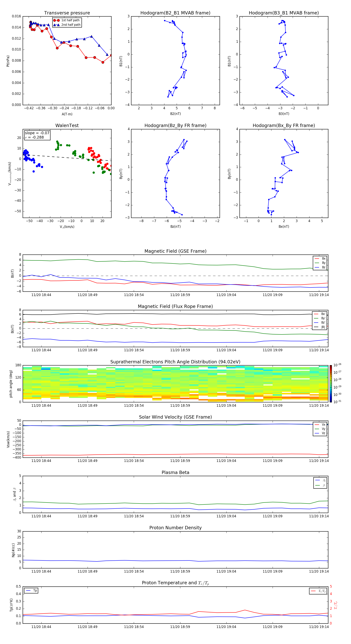Click the 'Transverse pressure' plot title
The image size is (351, 644).
point(67,13)
